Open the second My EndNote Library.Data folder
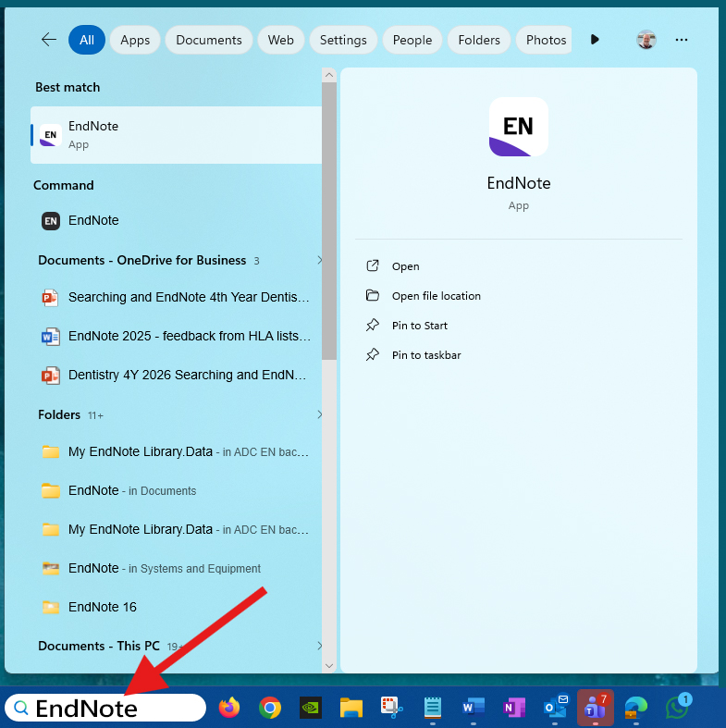The width and height of the screenshot is (726, 728). point(176,529)
